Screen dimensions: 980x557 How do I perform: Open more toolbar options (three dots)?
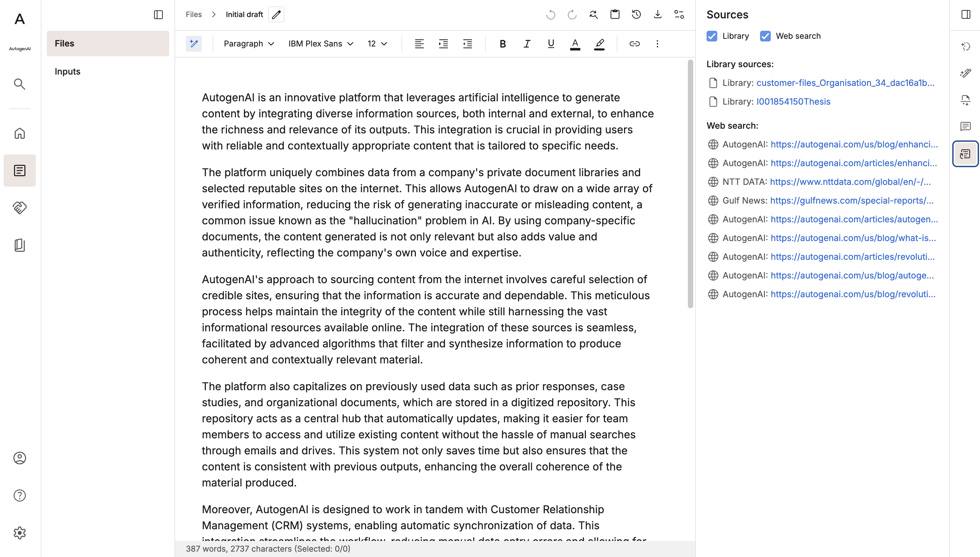tap(657, 43)
